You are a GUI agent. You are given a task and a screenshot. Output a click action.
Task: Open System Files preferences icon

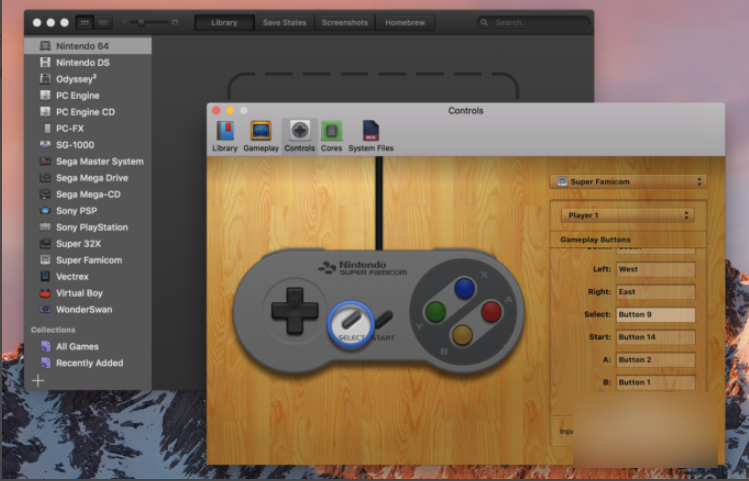point(371,137)
